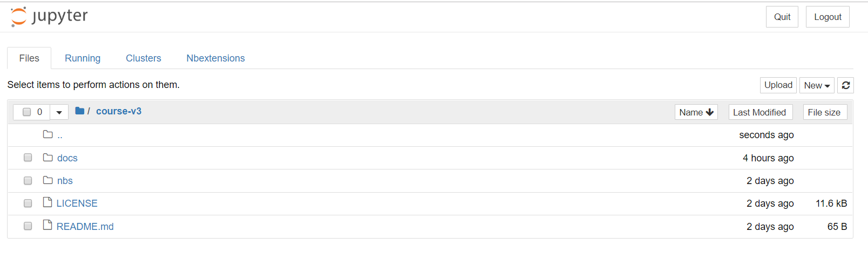The image size is (868, 265).
Task: Switch to the Running tab
Action: (83, 58)
